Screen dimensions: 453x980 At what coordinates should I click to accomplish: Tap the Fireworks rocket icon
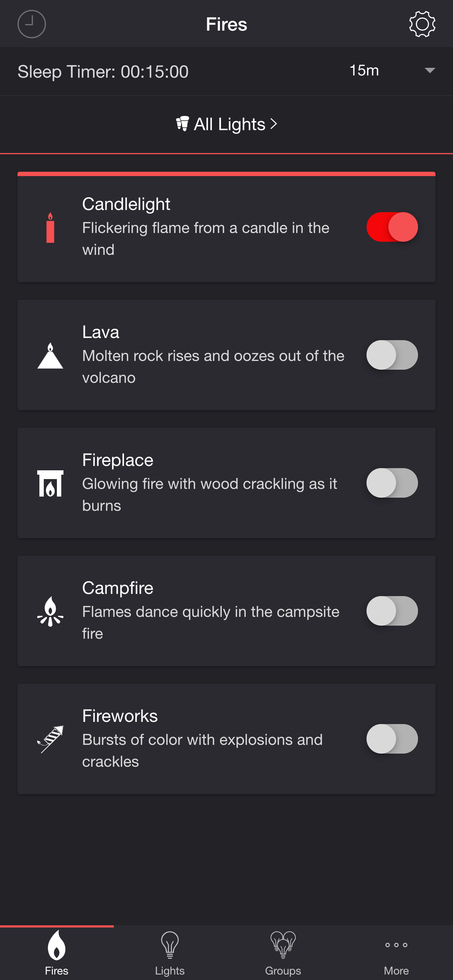click(x=50, y=739)
